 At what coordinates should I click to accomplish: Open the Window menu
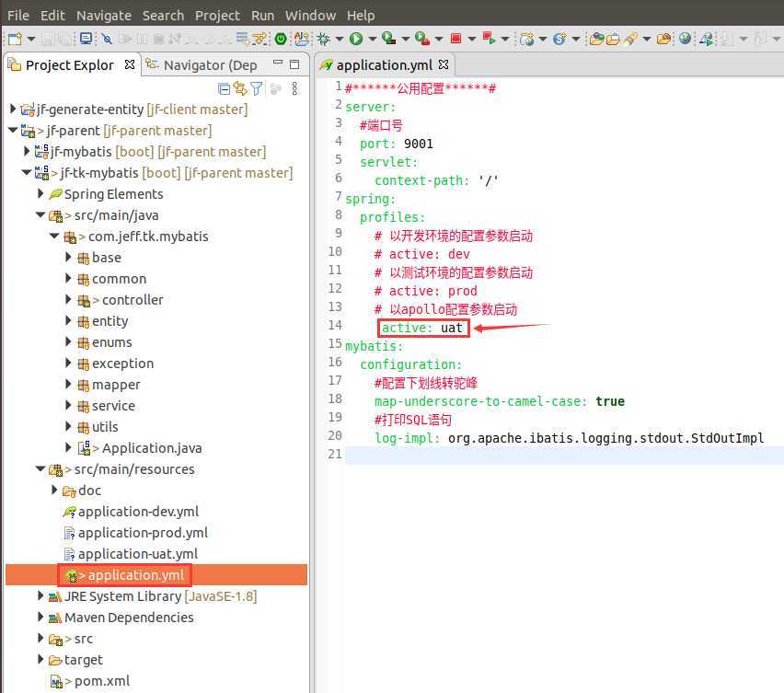(x=310, y=16)
